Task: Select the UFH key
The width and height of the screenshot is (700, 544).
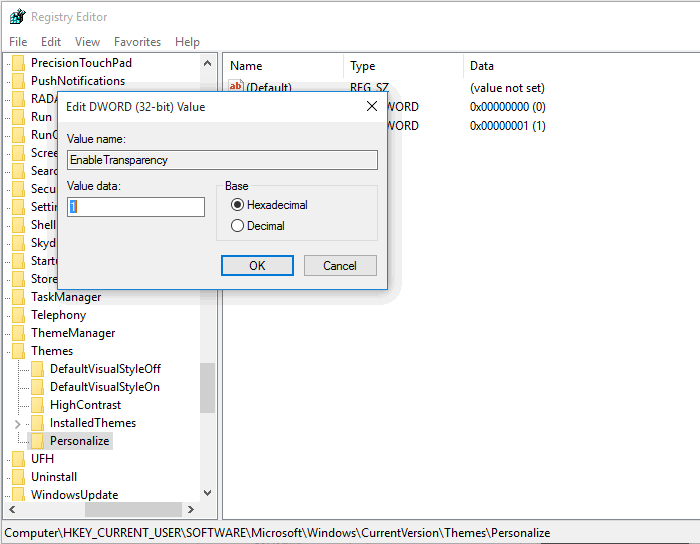Action: [x=42, y=459]
